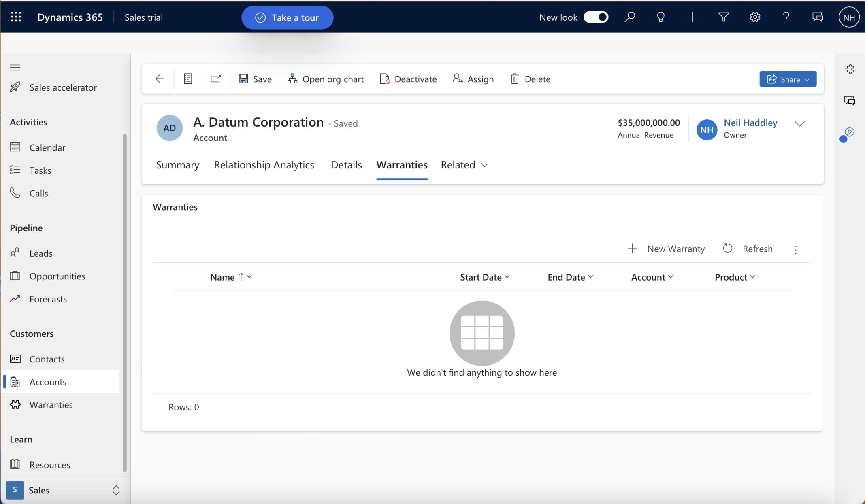Create a New Warranty
Image resolution: width=865 pixels, height=504 pixels.
coord(666,248)
